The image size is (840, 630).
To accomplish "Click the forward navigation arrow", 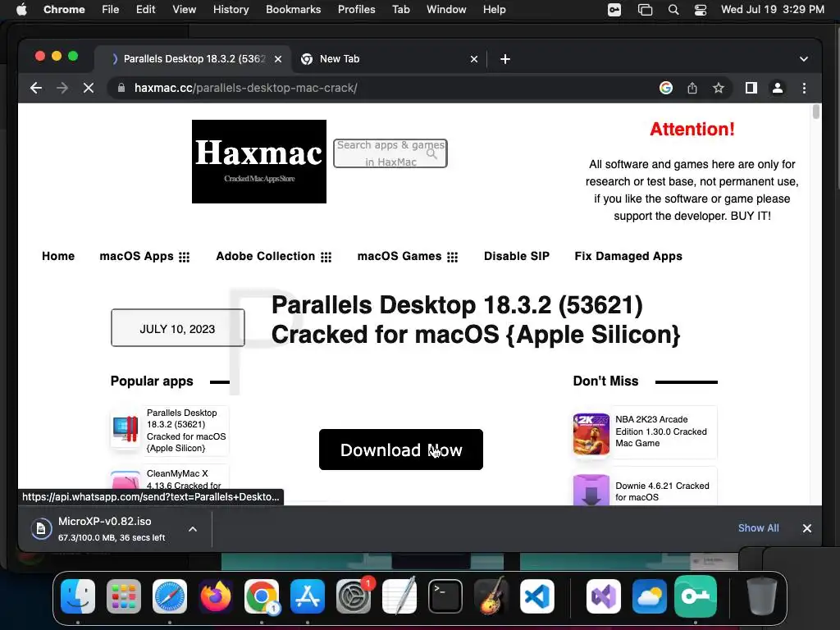I will pyautogui.click(x=62, y=88).
